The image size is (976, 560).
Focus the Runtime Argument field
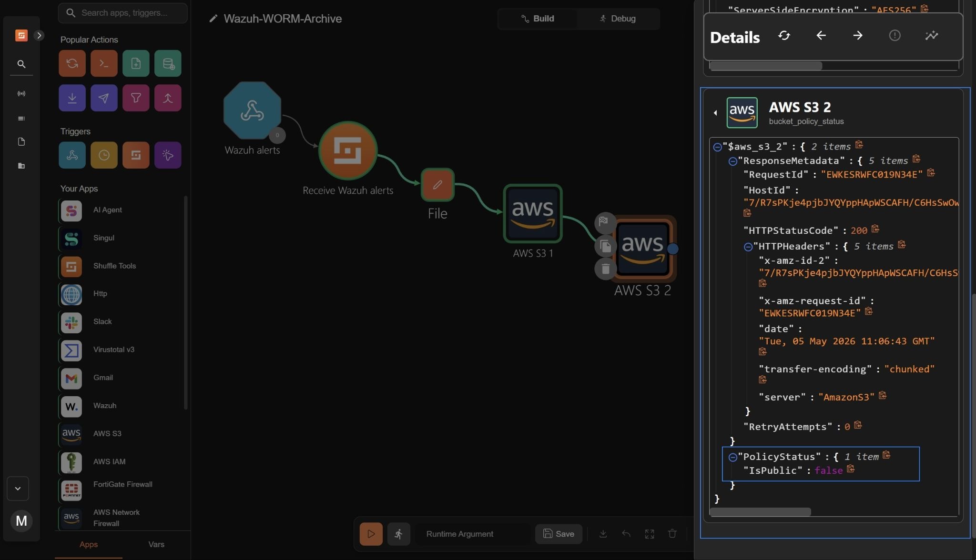click(x=473, y=534)
